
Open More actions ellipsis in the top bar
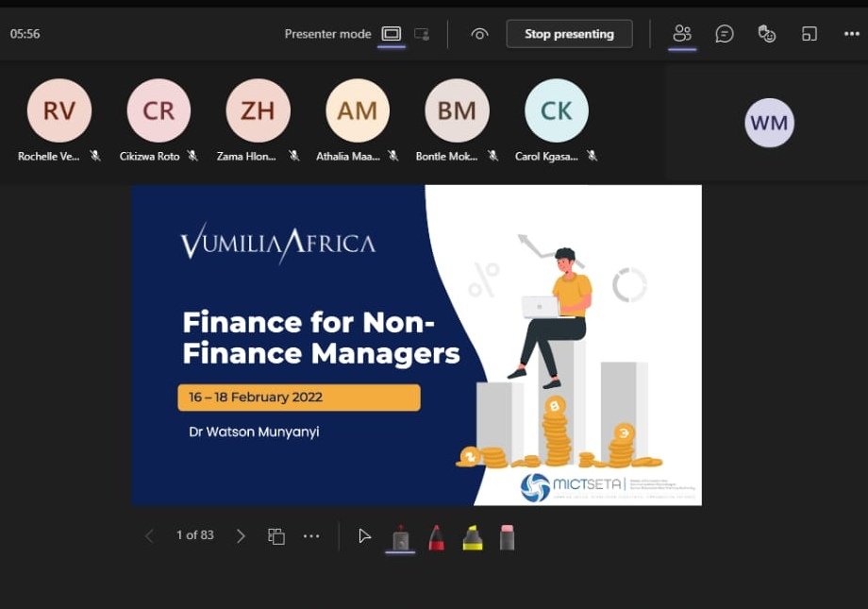click(x=851, y=34)
